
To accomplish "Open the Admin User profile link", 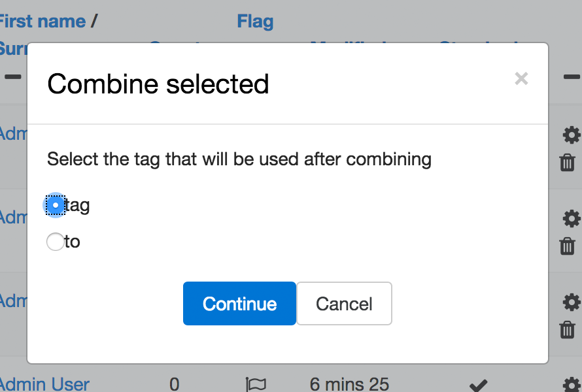I will [x=44, y=384].
